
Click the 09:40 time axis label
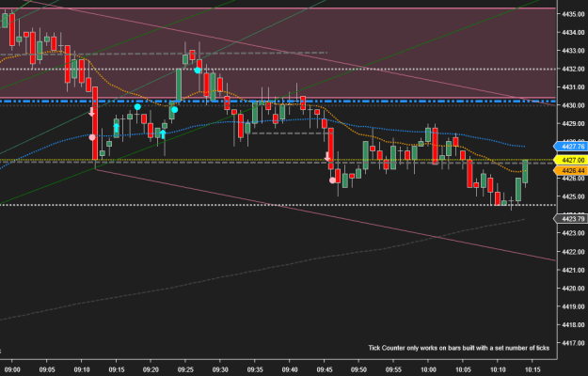pyautogui.click(x=289, y=369)
